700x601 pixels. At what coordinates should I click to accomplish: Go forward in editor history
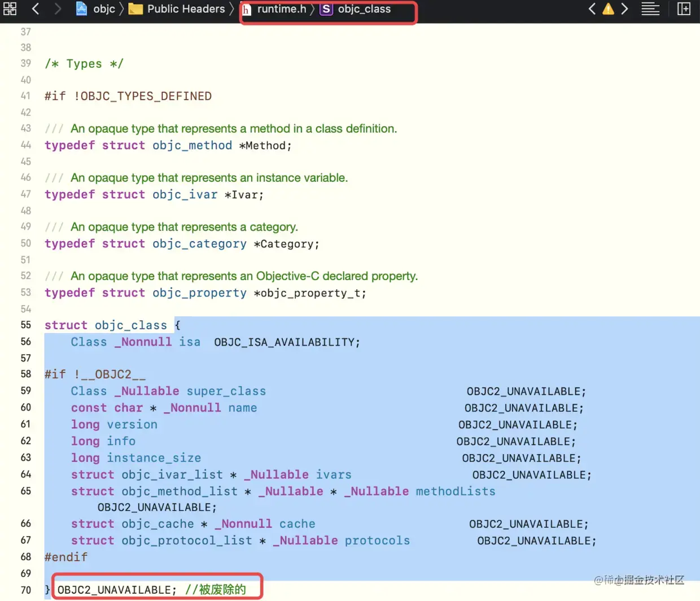(58, 8)
